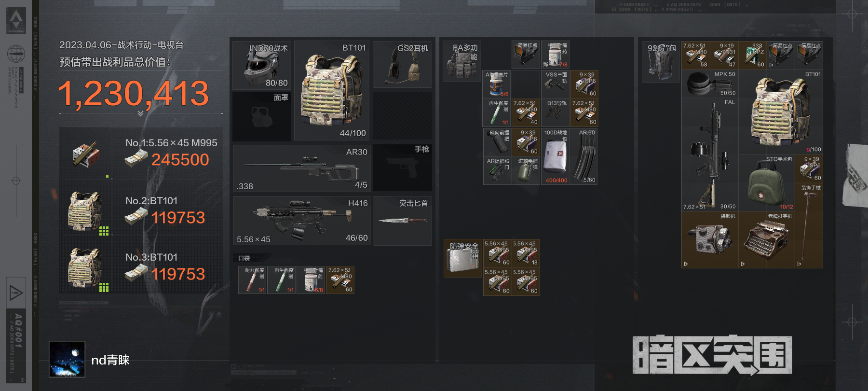Select 7.62×51 M80 stack of 58

696,55
